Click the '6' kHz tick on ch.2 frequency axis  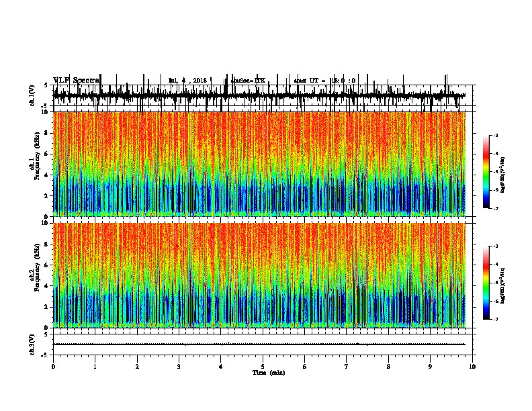47,265
